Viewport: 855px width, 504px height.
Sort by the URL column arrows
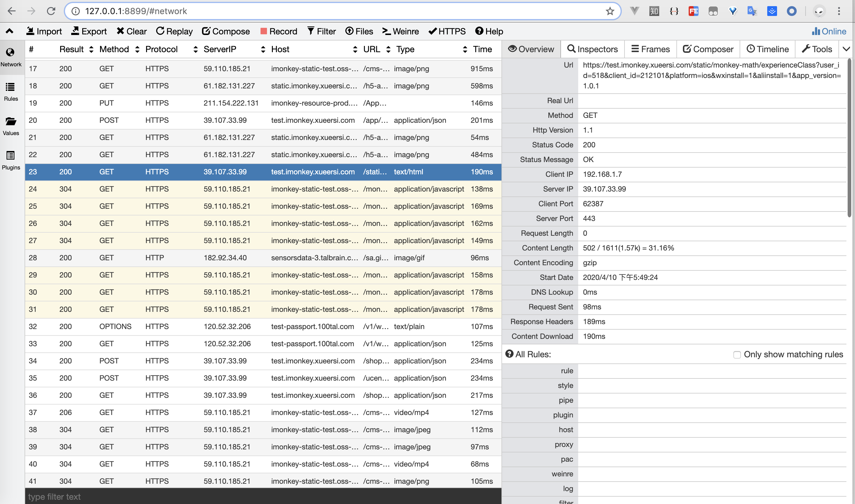point(389,50)
